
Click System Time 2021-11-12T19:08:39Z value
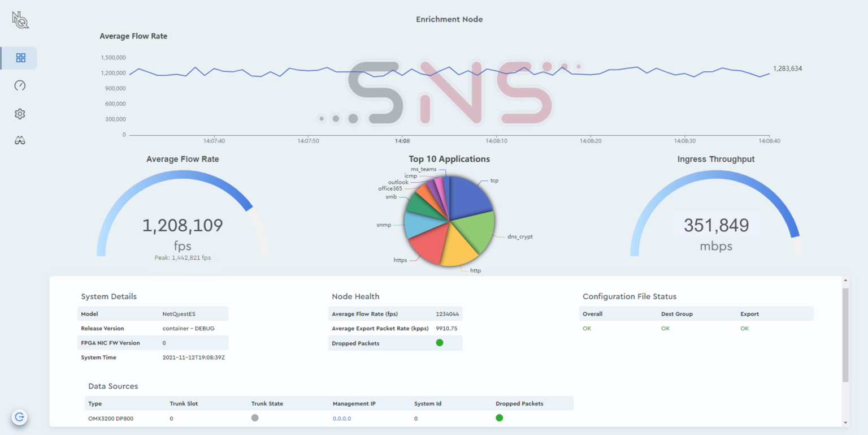click(194, 358)
